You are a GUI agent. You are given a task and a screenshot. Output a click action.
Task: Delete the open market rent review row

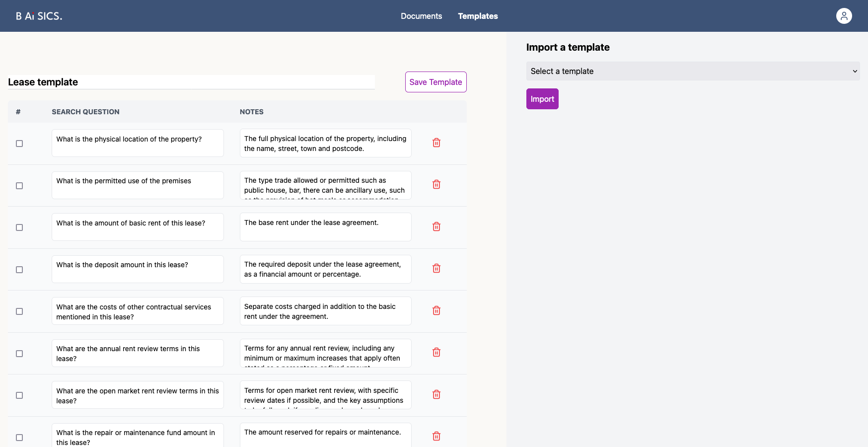[x=436, y=395]
